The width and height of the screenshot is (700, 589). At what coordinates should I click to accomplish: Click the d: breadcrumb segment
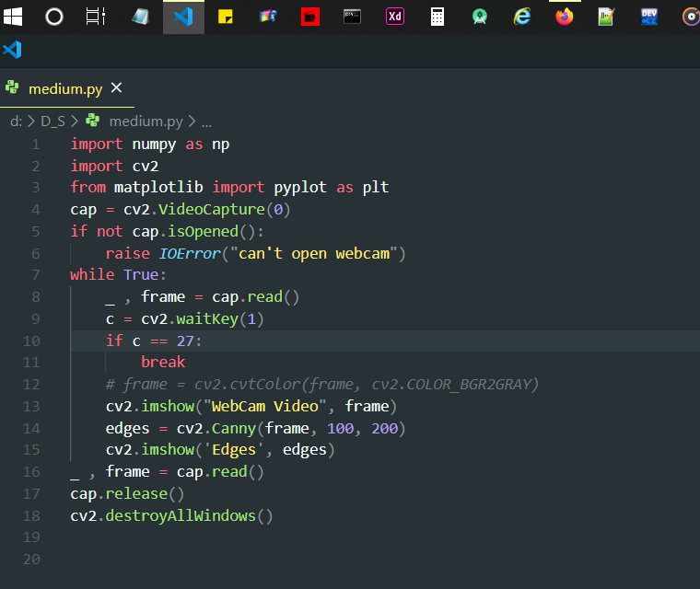16,121
